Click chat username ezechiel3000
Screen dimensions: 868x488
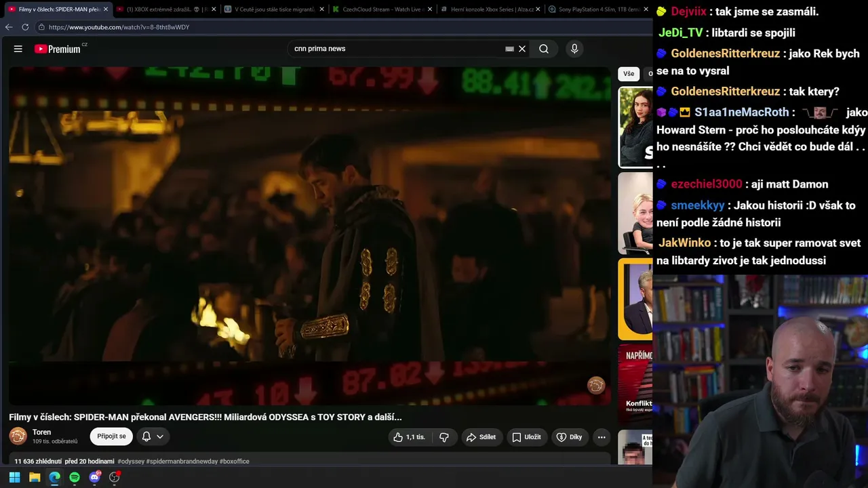[707, 184]
